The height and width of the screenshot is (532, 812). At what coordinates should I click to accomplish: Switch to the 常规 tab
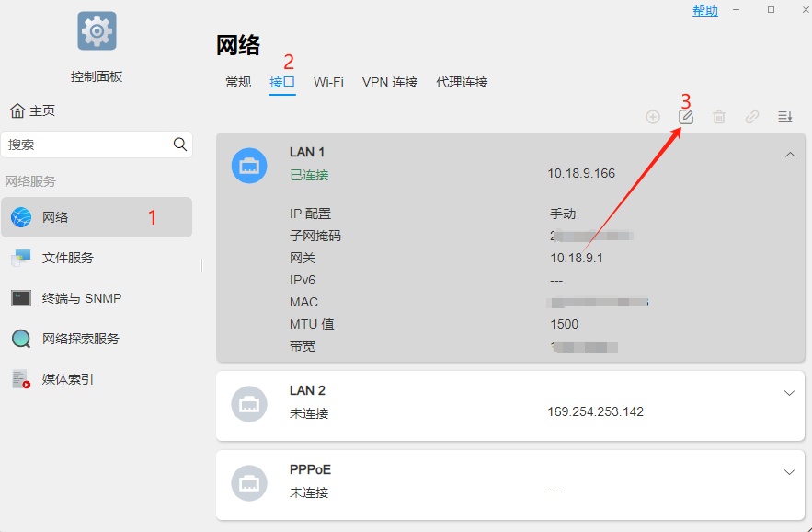point(238,82)
